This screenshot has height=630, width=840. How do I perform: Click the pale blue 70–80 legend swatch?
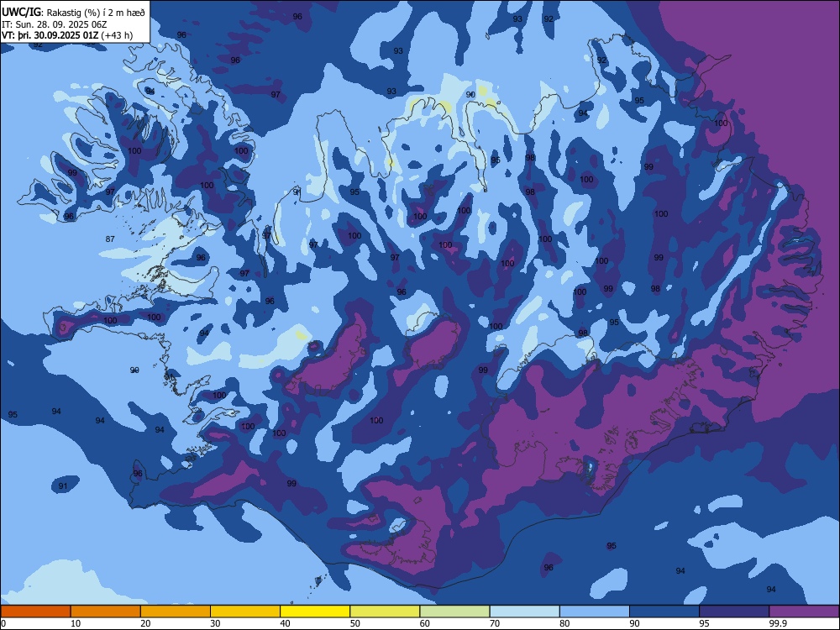click(524, 612)
